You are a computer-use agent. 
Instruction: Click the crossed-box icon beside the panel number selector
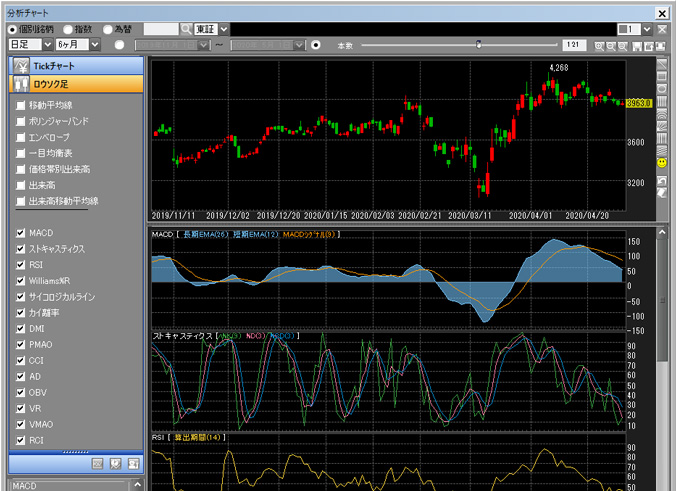tap(662, 29)
